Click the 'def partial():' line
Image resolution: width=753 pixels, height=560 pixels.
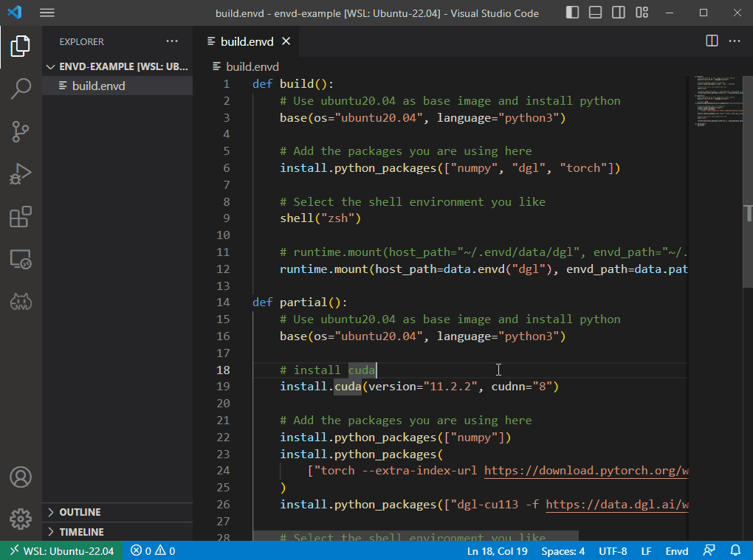pyautogui.click(x=300, y=303)
